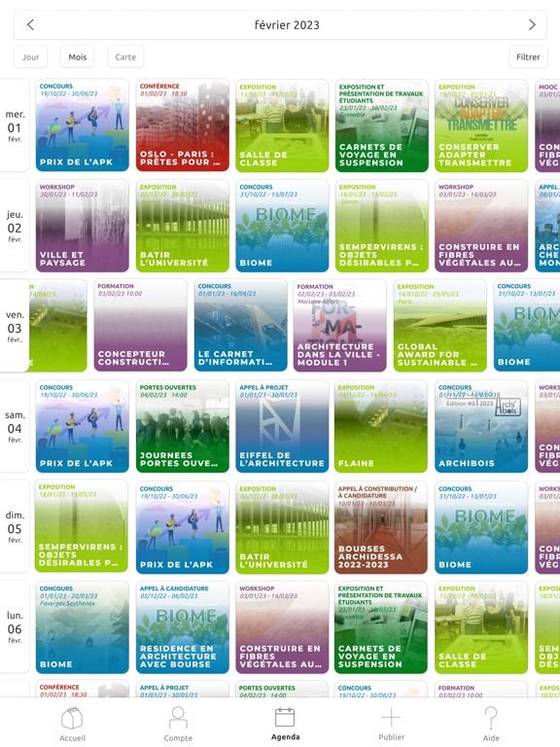The width and height of the screenshot is (560, 747).
Task: Open Prix de l'APK card on mer. 01
Action: point(83,125)
